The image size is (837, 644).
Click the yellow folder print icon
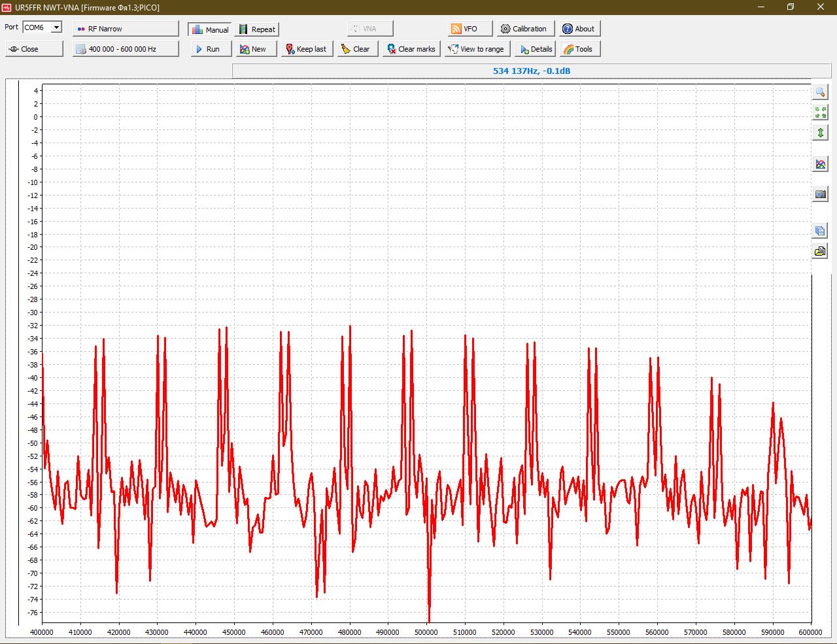[x=820, y=251]
